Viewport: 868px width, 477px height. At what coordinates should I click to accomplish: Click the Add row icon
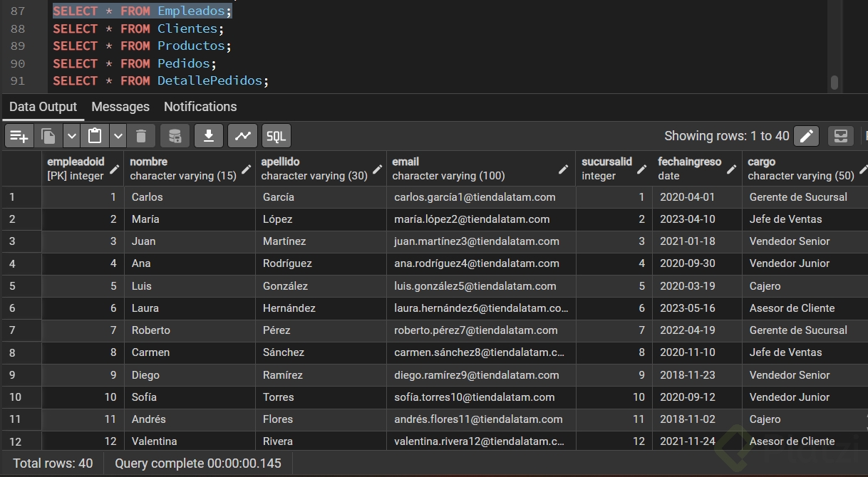click(x=19, y=136)
